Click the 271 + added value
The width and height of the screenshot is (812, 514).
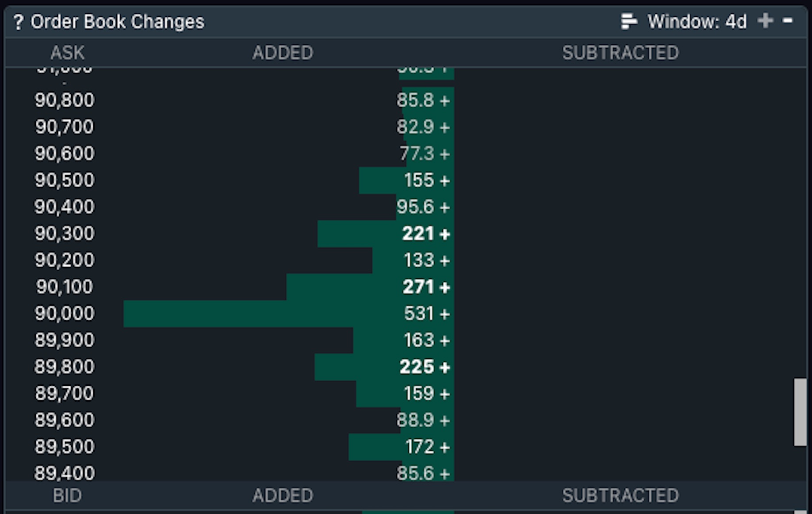tap(426, 287)
